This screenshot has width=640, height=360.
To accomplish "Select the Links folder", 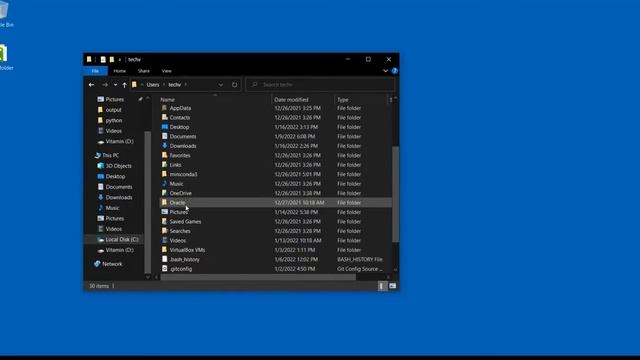I will pos(176,165).
